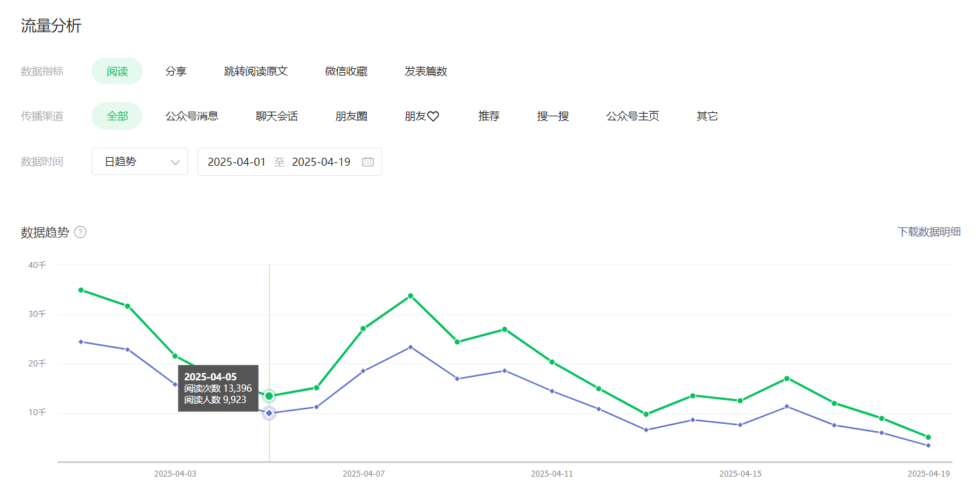Filter by 朋友♡ channel
The height and width of the screenshot is (488, 980).
421,116
